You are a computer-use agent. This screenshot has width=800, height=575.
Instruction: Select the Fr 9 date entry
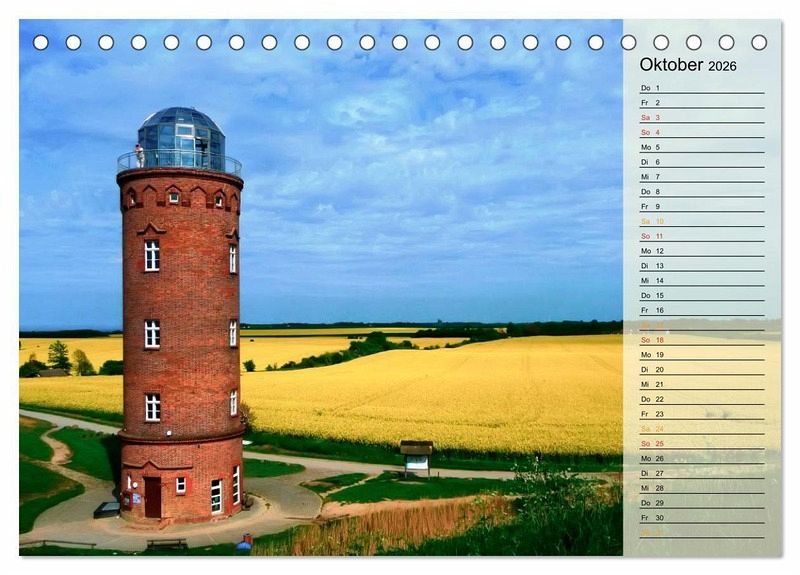tap(701, 206)
